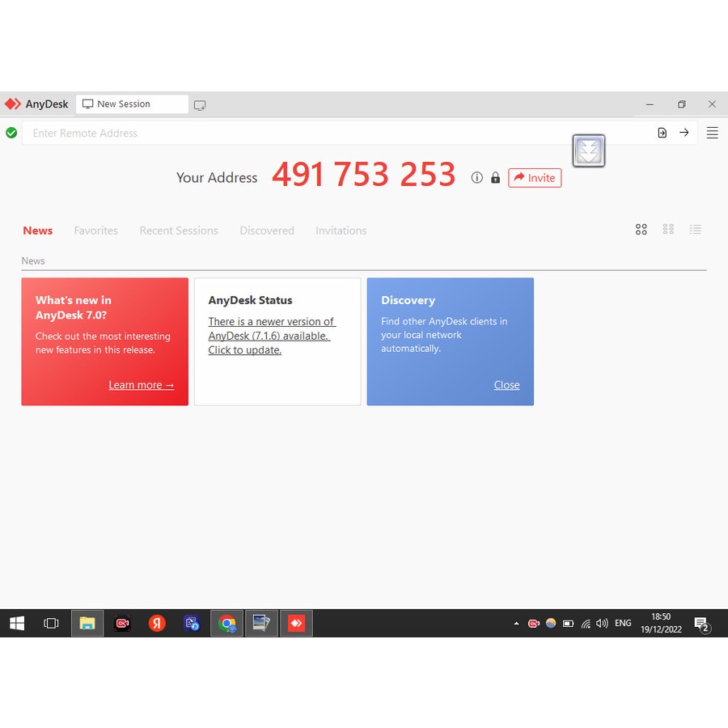Click the battery tray icon
Screen dimensions: 728x728
tap(569, 624)
